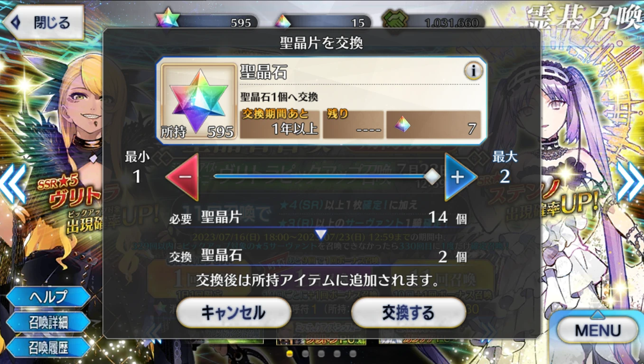This screenshot has width=644, height=364.
Task: Click the info icon beside 聖晶石
Action: click(473, 71)
